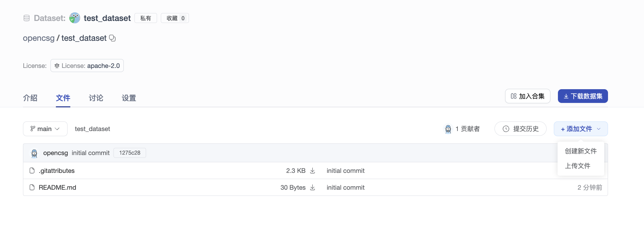Click opencsg avatar in the commit row
This screenshot has width=644, height=236.
34,153
